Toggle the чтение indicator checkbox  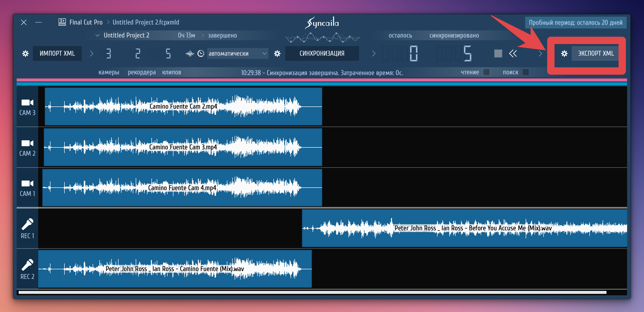(x=486, y=72)
